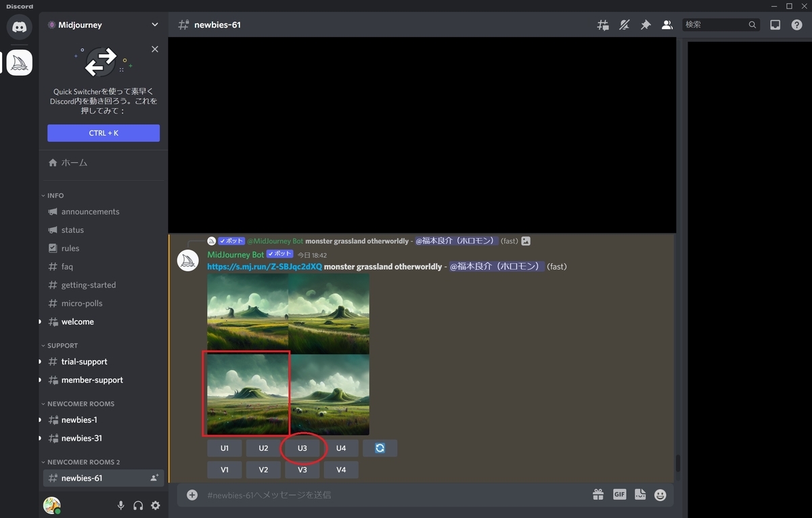Click the U2 upscale button

click(263, 448)
